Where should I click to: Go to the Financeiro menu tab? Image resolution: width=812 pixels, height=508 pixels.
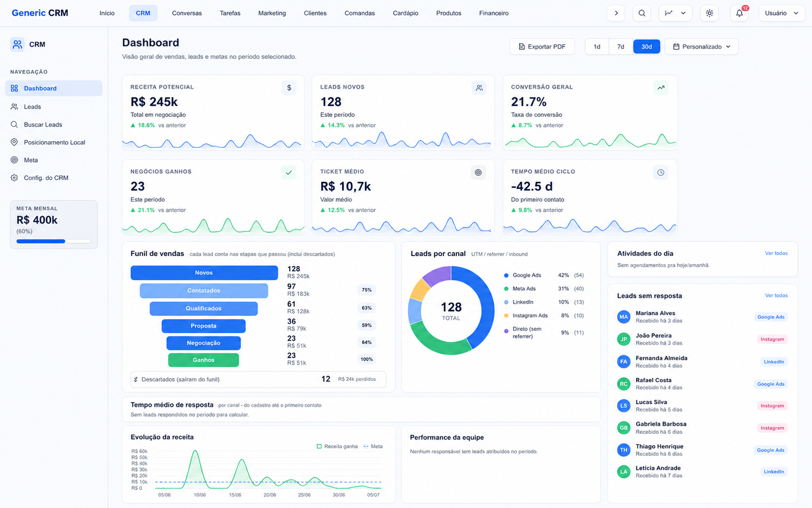(x=494, y=13)
